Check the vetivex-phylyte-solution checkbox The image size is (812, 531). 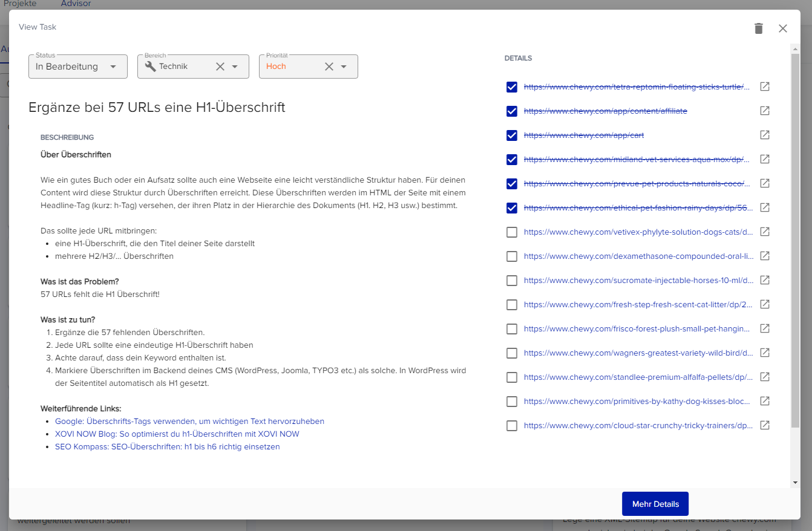pyautogui.click(x=512, y=232)
